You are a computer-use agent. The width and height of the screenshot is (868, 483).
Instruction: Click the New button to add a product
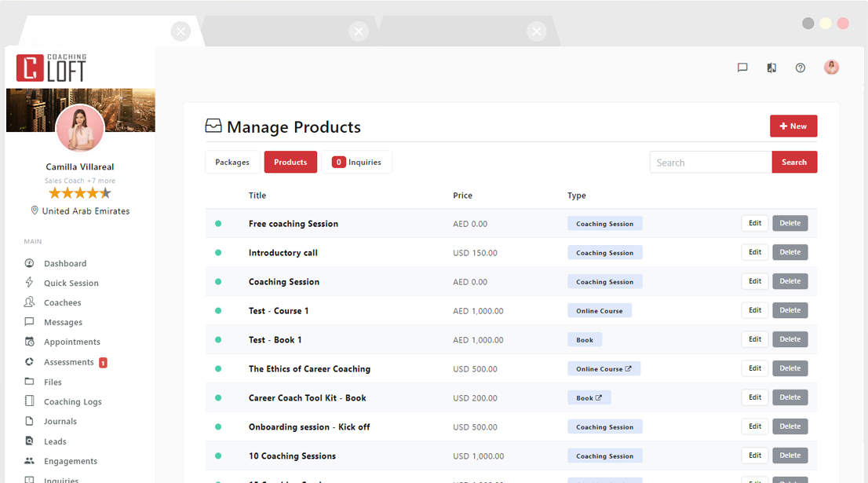pyautogui.click(x=793, y=126)
